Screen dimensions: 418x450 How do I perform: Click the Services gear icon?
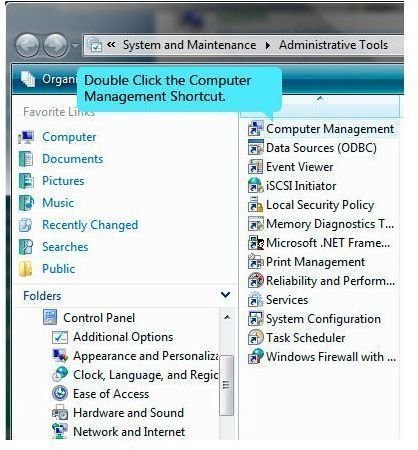pos(256,300)
